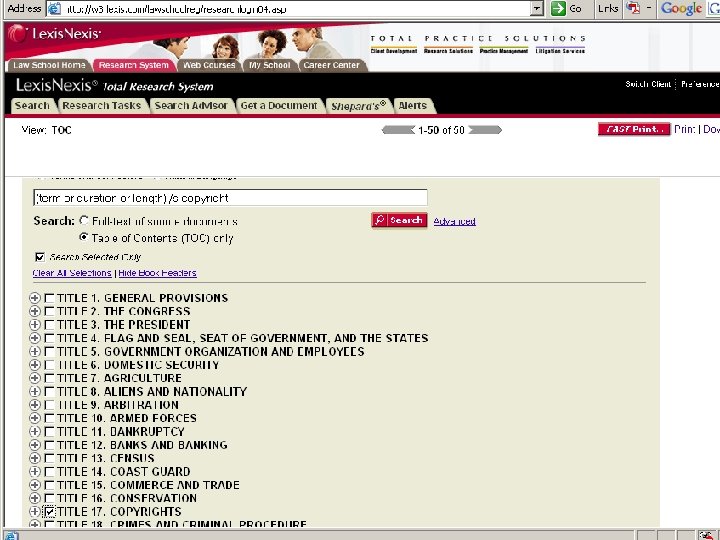This screenshot has height=540, width=720.
Task: Open the Get a Document tab
Action: 279,106
